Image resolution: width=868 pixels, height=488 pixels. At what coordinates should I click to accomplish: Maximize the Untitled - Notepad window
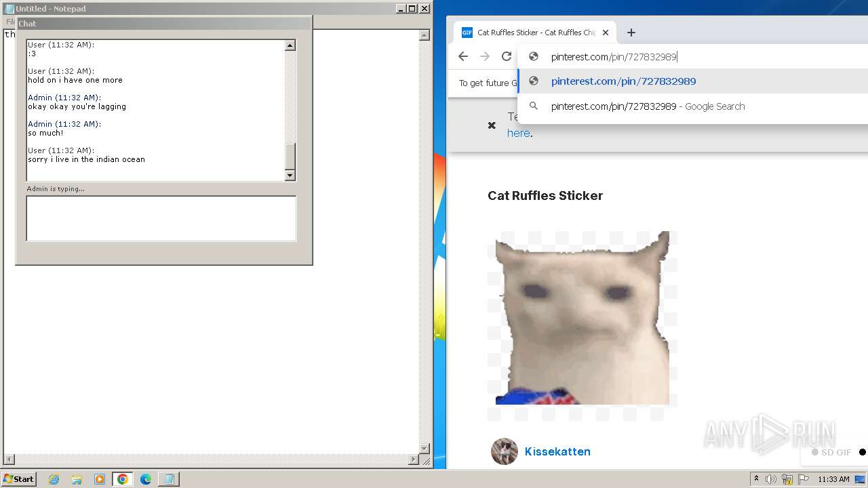point(412,9)
